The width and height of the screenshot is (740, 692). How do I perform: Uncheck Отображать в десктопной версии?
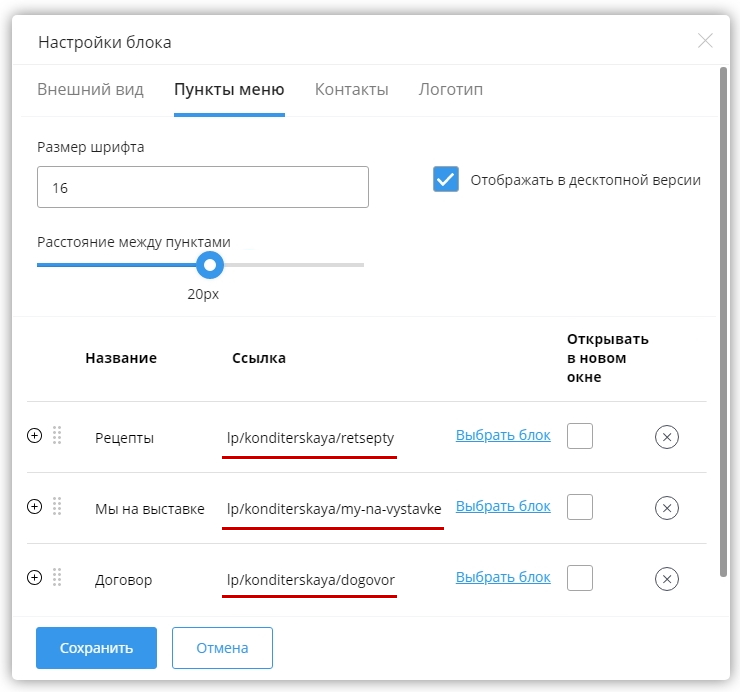(x=446, y=179)
